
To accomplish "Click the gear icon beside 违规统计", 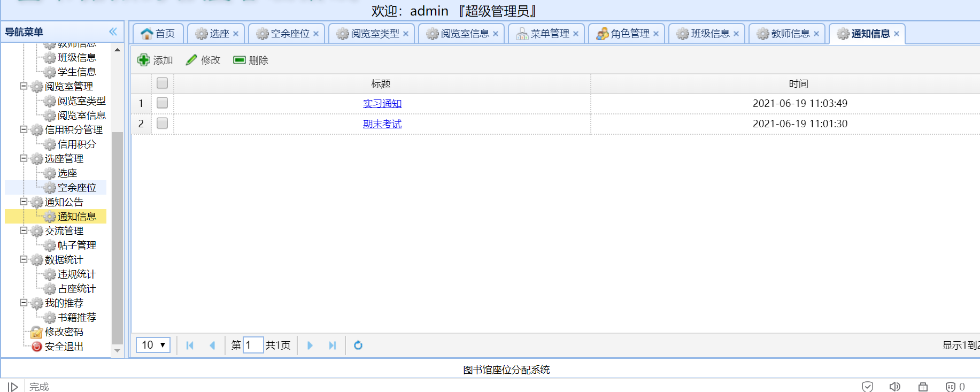I will pyautogui.click(x=50, y=274).
